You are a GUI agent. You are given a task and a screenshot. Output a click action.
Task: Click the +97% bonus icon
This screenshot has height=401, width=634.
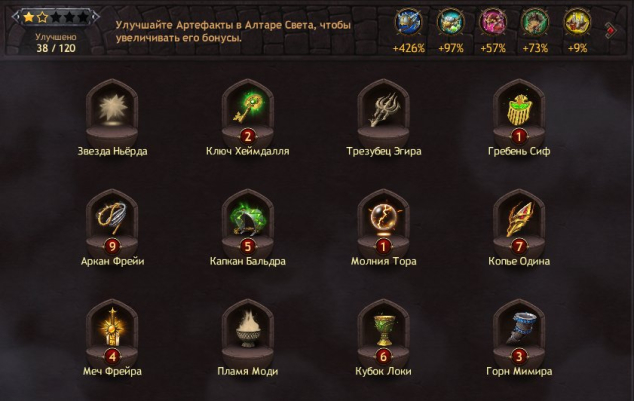[450, 21]
